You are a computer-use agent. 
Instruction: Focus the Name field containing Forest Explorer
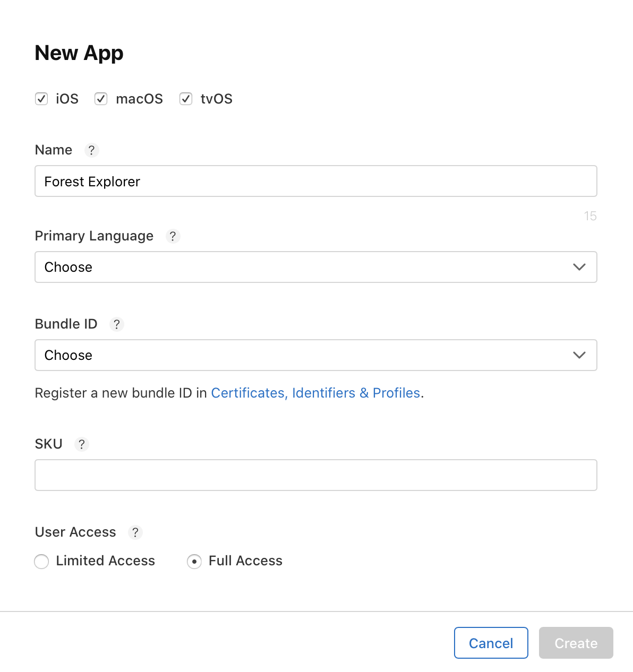click(x=315, y=181)
